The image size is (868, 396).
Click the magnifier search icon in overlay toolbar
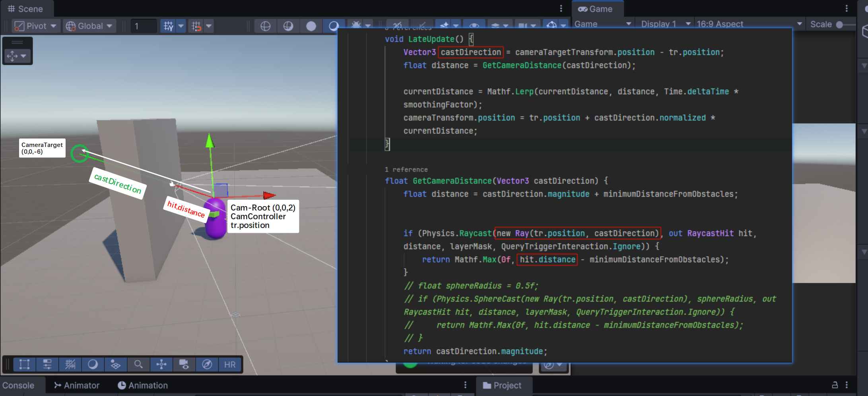click(138, 364)
